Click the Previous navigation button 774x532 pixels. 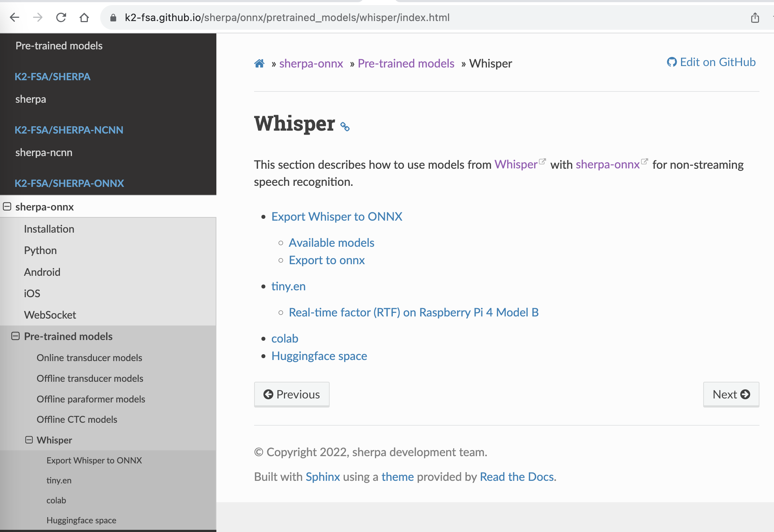[x=292, y=394]
